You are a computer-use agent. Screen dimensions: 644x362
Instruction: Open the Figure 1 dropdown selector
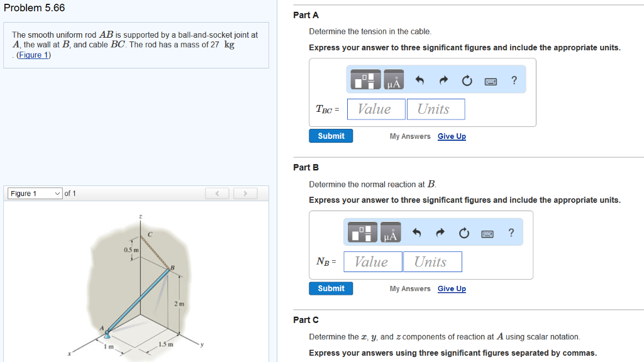point(35,193)
